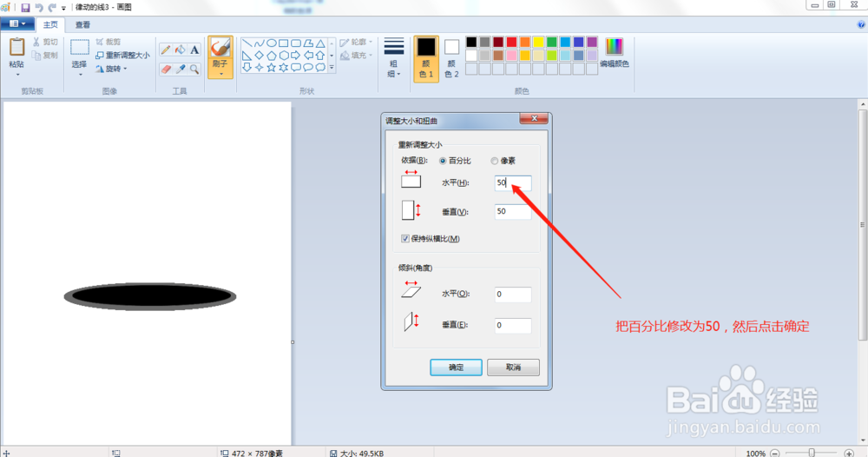
Task: Click the vertical scrollbar of canvas area
Action: click(x=863, y=224)
